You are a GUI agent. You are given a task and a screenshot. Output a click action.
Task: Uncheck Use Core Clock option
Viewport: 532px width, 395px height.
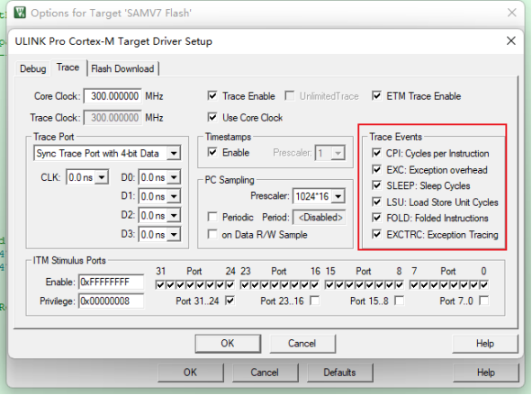(212, 118)
